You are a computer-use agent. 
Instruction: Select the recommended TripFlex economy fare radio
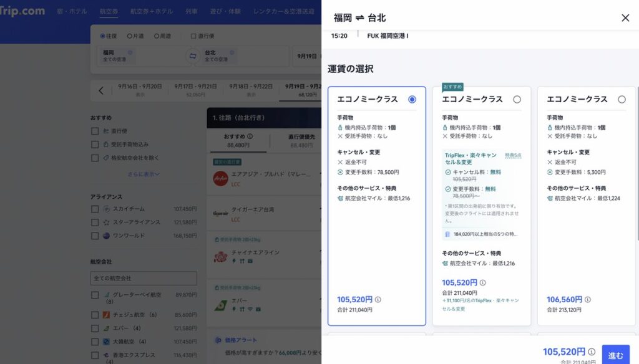pos(517,99)
